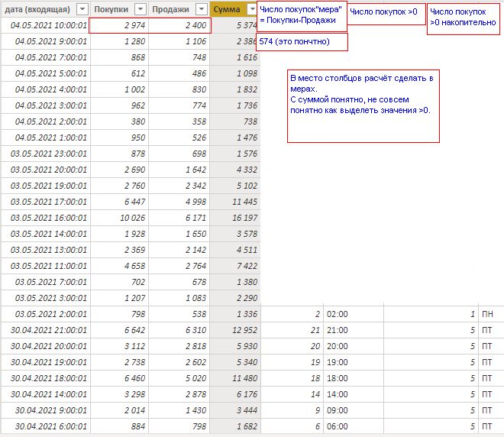This screenshot has height=437, width=504.
Task: Click the date cell 04.05.2021 4:00:01
Action: click(46, 89)
